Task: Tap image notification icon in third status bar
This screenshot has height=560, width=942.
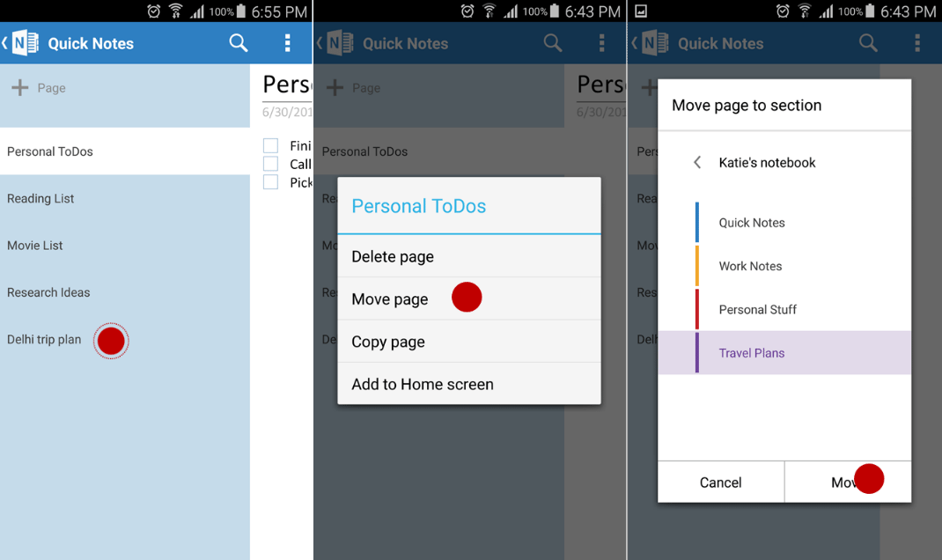Action: click(641, 11)
